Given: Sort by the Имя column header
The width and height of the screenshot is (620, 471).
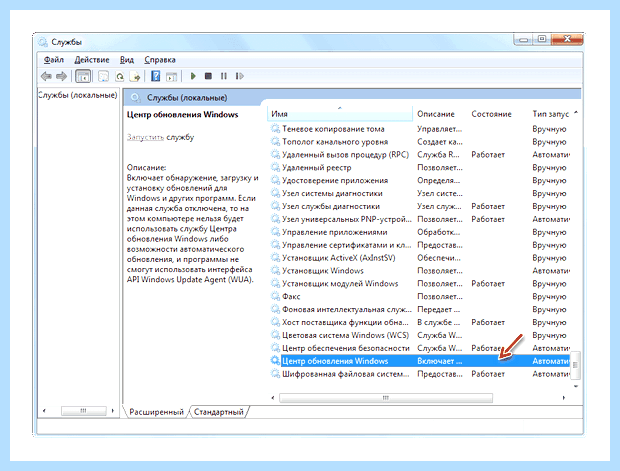Looking at the screenshot, I should pyautogui.click(x=340, y=114).
